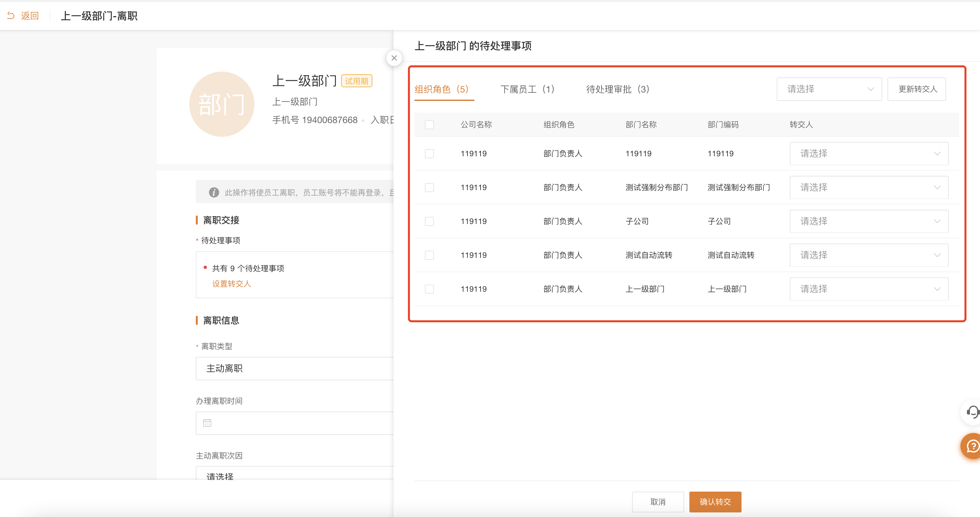This screenshot has width=980, height=517.
Task: Click the 试用期 badge
Action: point(356,81)
